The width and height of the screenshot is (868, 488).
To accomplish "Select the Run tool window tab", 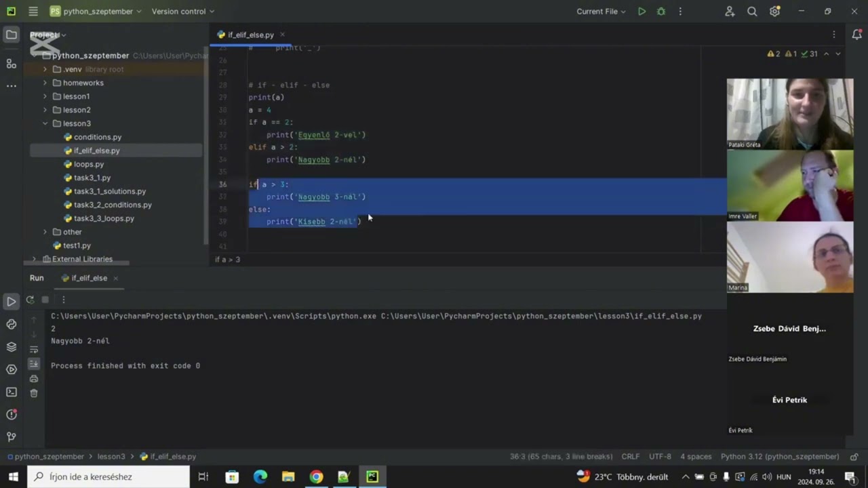I will tap(37, 278).
